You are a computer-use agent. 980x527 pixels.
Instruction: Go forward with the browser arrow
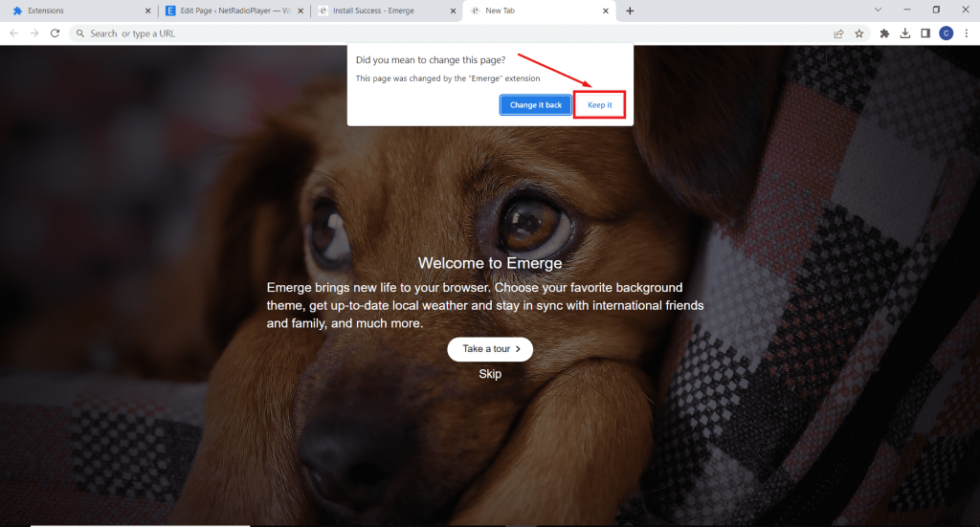(34, 33)
